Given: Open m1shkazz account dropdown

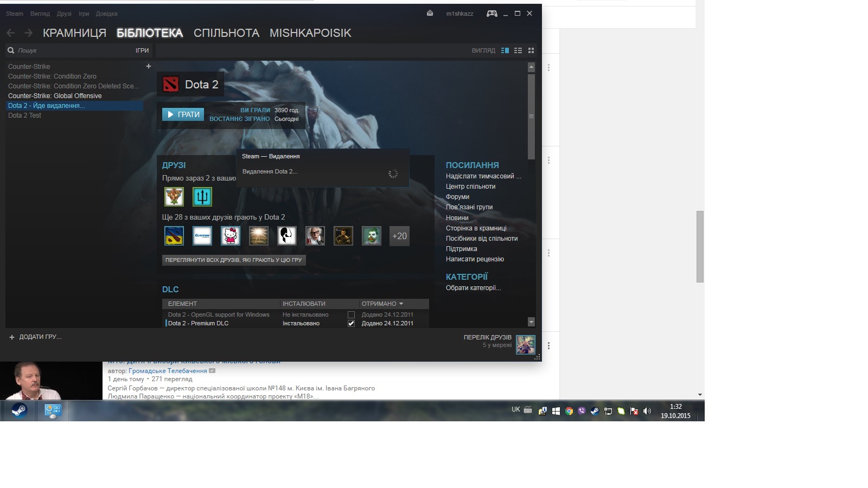Looking at the screenshot, I should pyautogui.click(x=459, y=14).
